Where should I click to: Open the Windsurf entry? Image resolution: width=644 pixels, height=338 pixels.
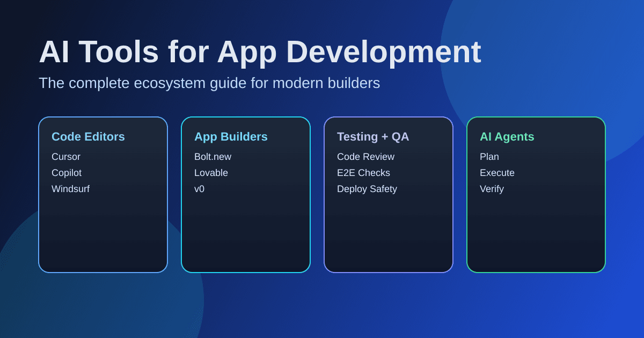[70, 189]
